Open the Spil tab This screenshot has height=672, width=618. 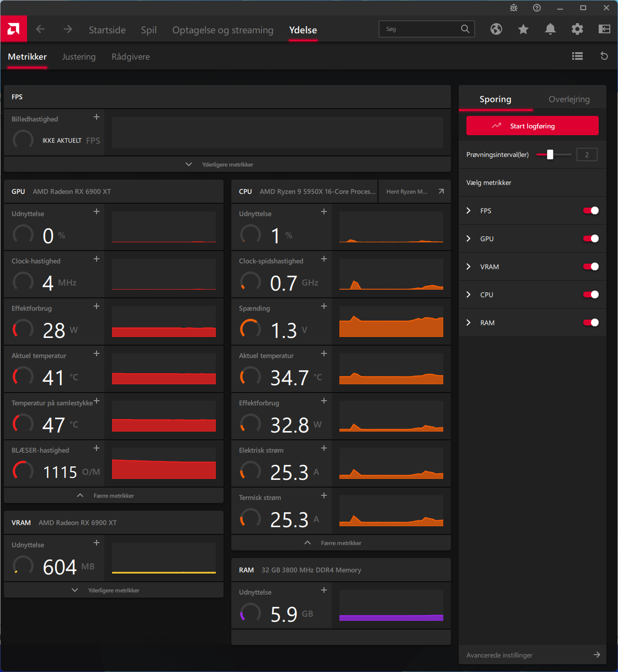(x=149, y=30)
